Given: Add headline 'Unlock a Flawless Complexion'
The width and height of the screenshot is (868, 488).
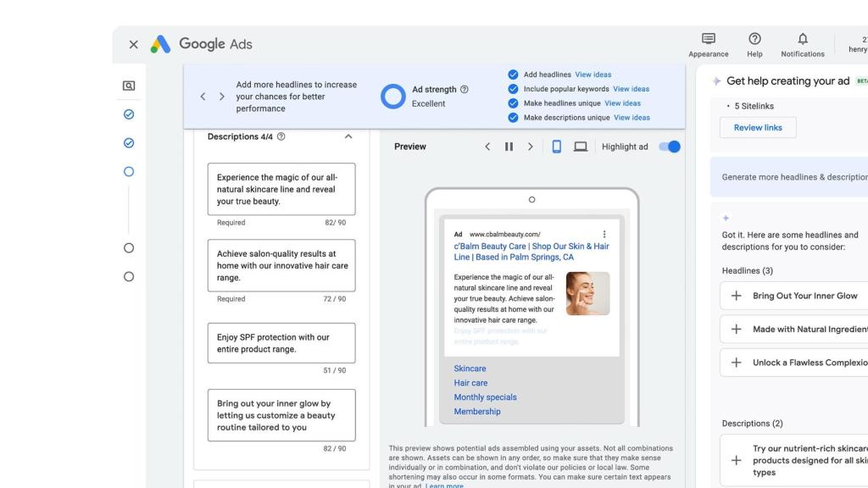Looking at the screenshot, I should pos(736,363).
